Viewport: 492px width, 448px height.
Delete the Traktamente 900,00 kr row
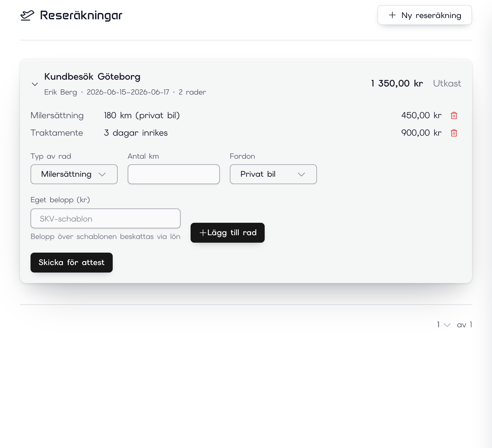(x=454, y=133)
